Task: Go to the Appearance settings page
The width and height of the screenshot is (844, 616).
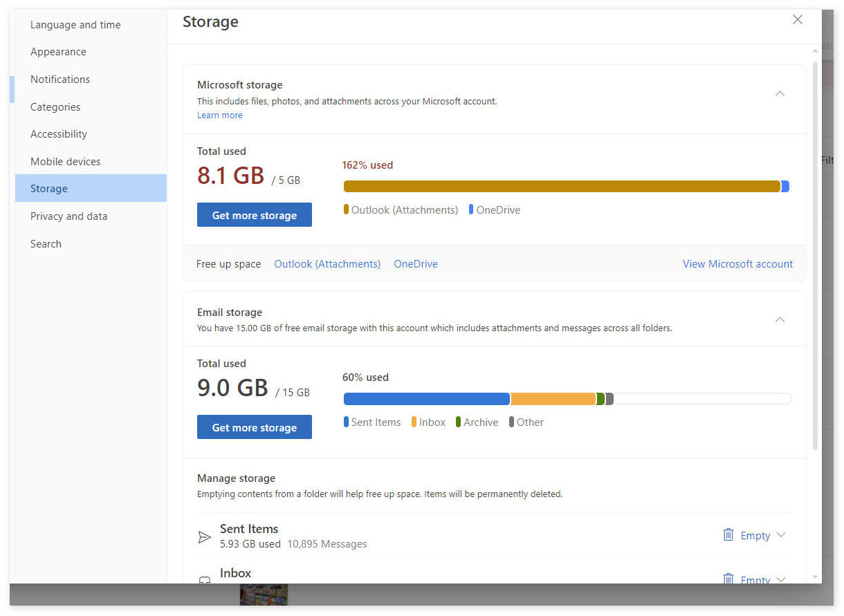Action: (58, 52)
